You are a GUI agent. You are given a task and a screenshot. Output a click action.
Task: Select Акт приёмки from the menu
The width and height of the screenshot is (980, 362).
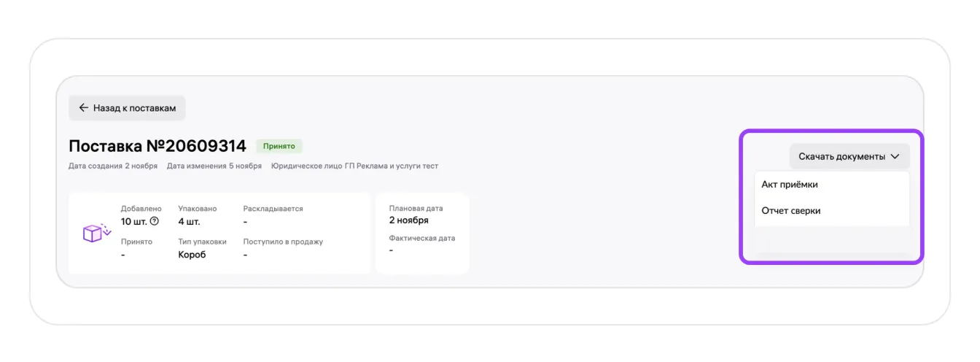pos(790,185)
